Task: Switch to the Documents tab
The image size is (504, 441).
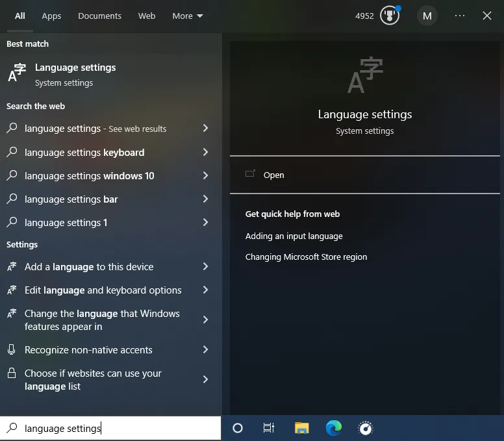Action: [x=99, y=16]
